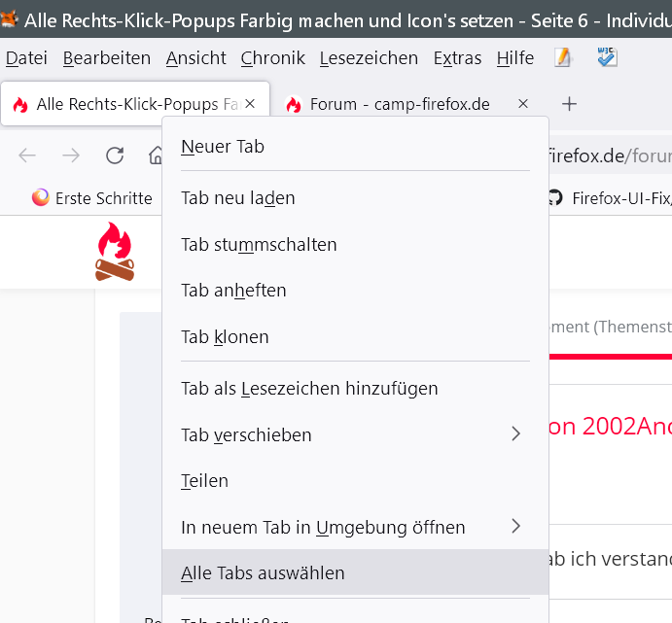Mute tab via Tab stummschalten
The width and height of the screenshot is (672, 623).
point(259,245)
